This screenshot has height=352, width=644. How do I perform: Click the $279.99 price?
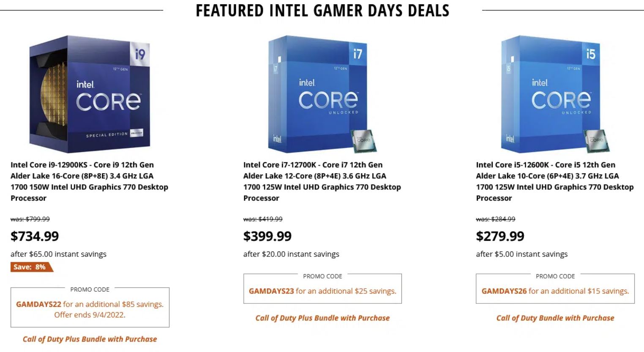click(x=500, y=236)
